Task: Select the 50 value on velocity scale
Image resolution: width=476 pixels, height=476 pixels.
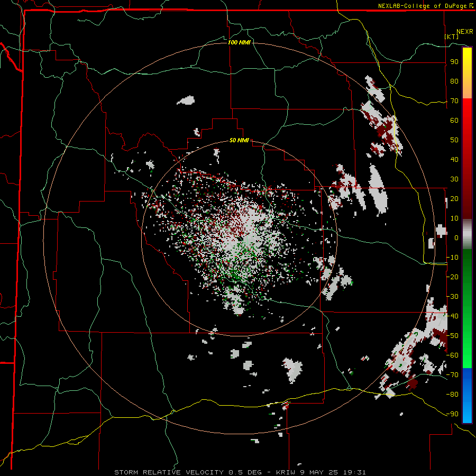Action: (454, 140)
